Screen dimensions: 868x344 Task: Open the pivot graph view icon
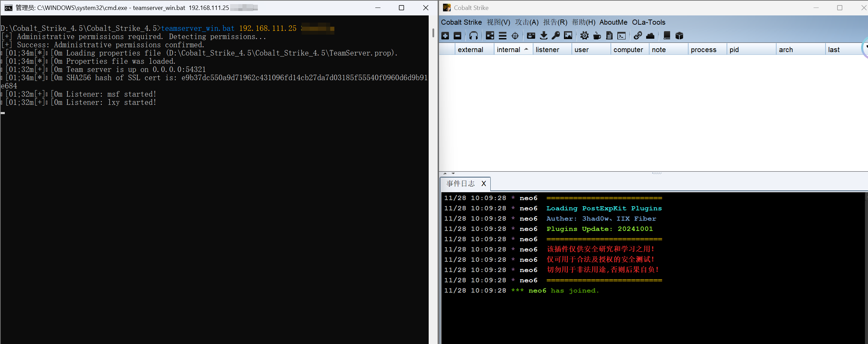[490, 36]
